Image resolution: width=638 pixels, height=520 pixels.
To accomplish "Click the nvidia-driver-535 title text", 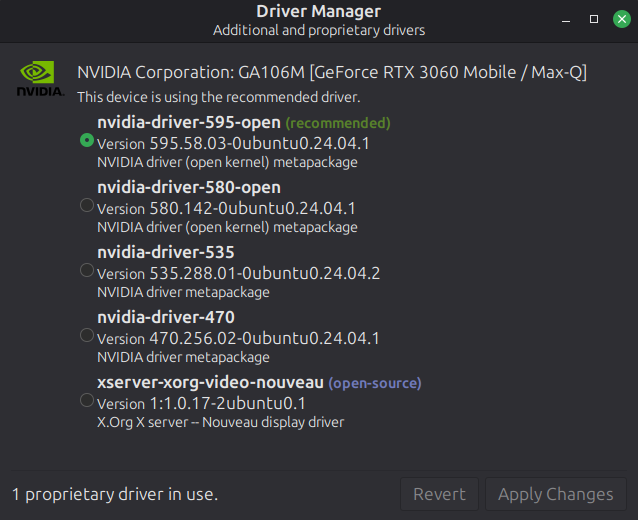I will (166, 252).
